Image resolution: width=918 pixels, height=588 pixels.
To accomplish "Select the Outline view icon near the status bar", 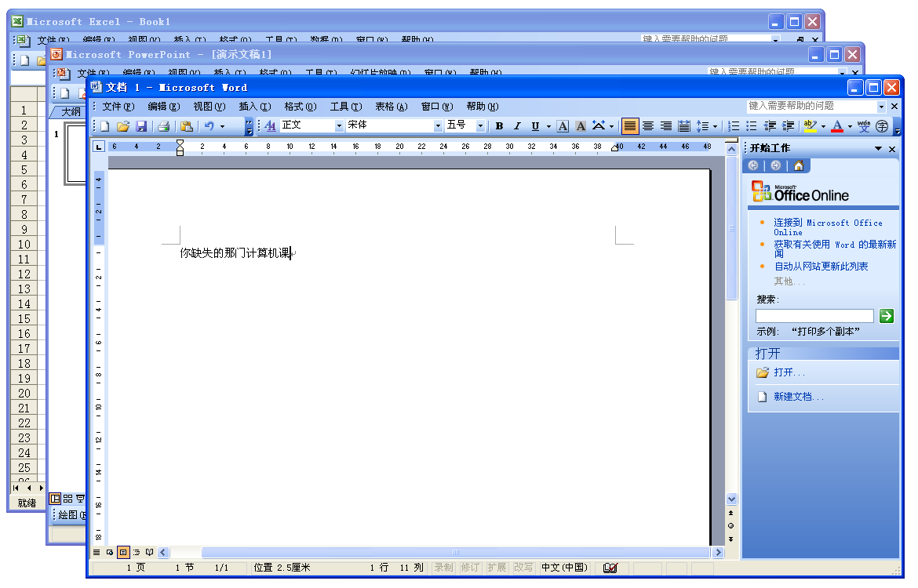I will (135, 552).
